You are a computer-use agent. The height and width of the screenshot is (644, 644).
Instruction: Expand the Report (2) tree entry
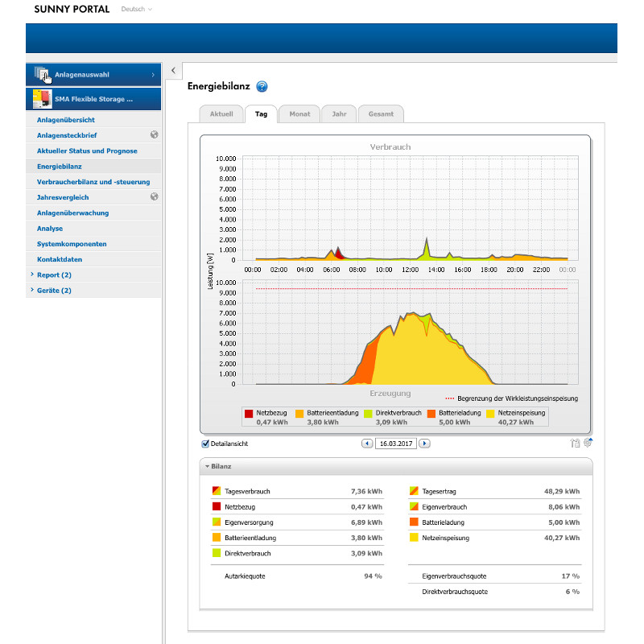pyautogui.click(x=53, y=275)
